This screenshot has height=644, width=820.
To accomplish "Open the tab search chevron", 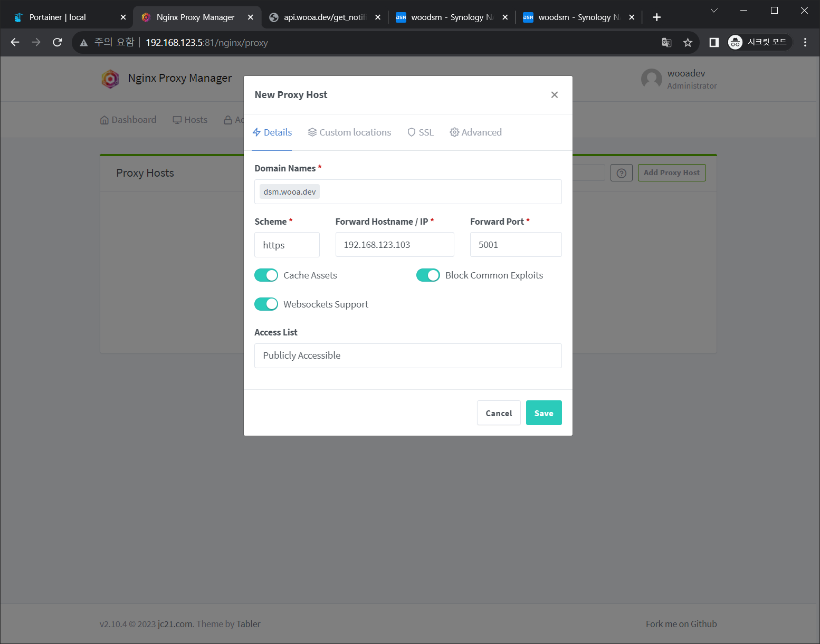I will click(x=713, y=11).
